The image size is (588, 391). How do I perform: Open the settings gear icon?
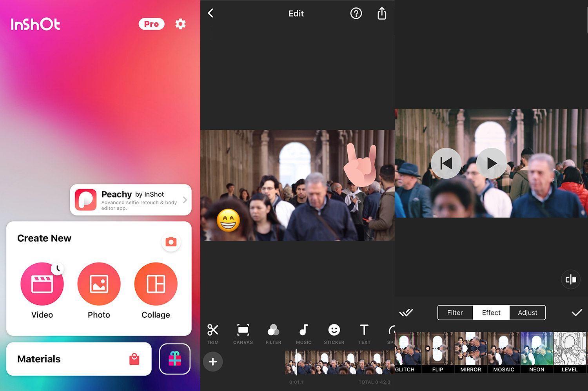click(180, 24)
